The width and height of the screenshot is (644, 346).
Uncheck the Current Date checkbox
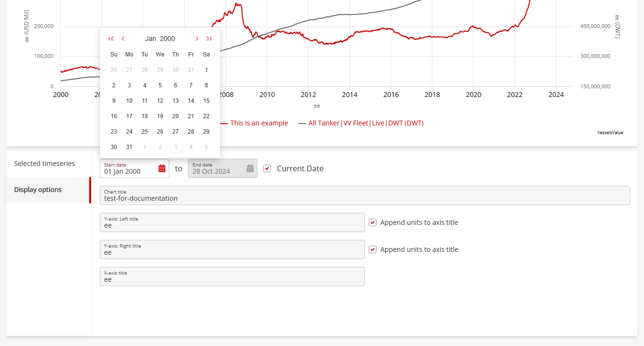(267, 168)
